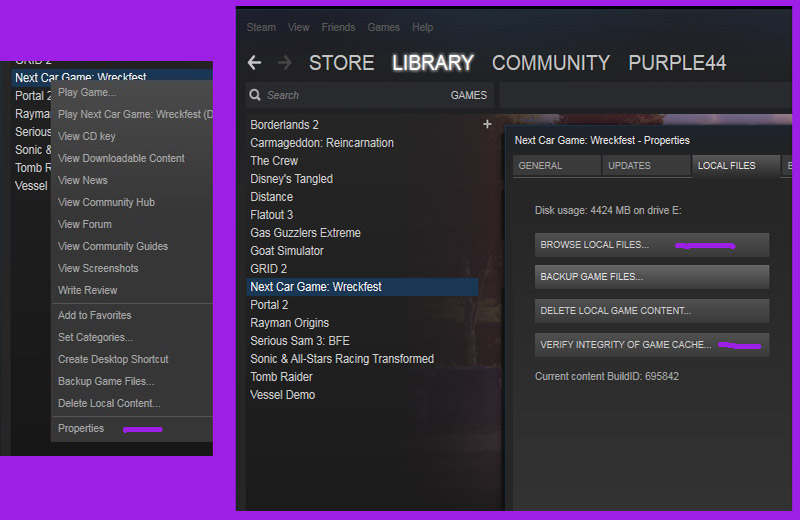Open the Steam menu

pos(261,27)
